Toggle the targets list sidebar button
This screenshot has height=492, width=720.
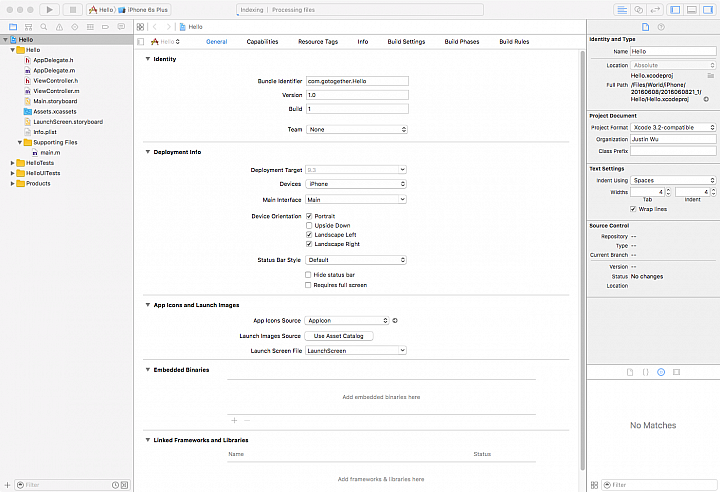tap(141, 42)
